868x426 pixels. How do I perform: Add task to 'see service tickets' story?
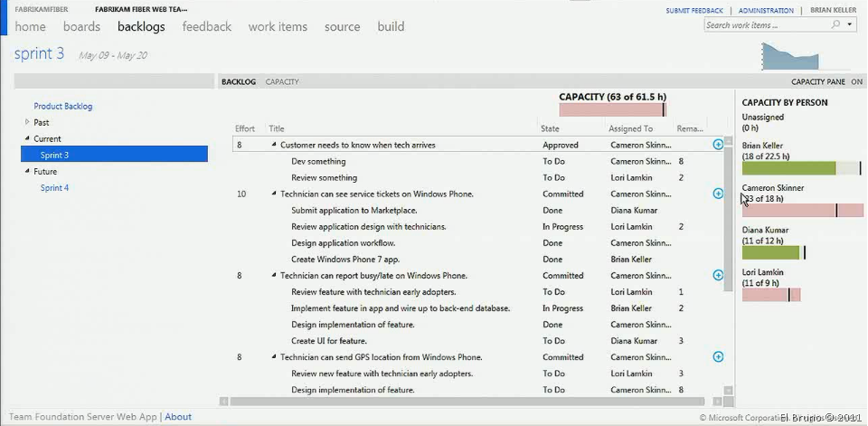pos(718,194)
